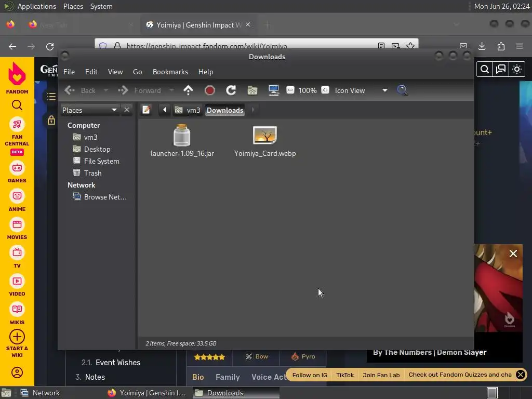This screenshot has width=532, height=399.
Task: Click Follow on IG link
Action: [x=310, y=375]
